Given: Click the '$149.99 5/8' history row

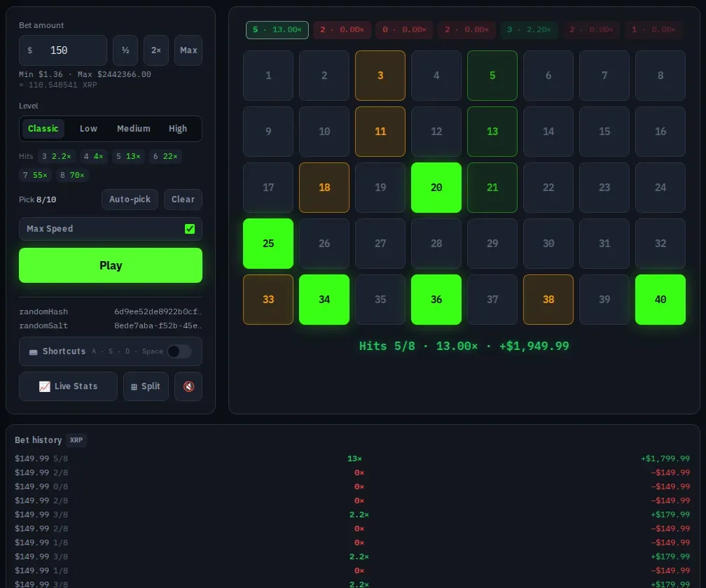Looking at the screenshot, I should coord(352,458).
